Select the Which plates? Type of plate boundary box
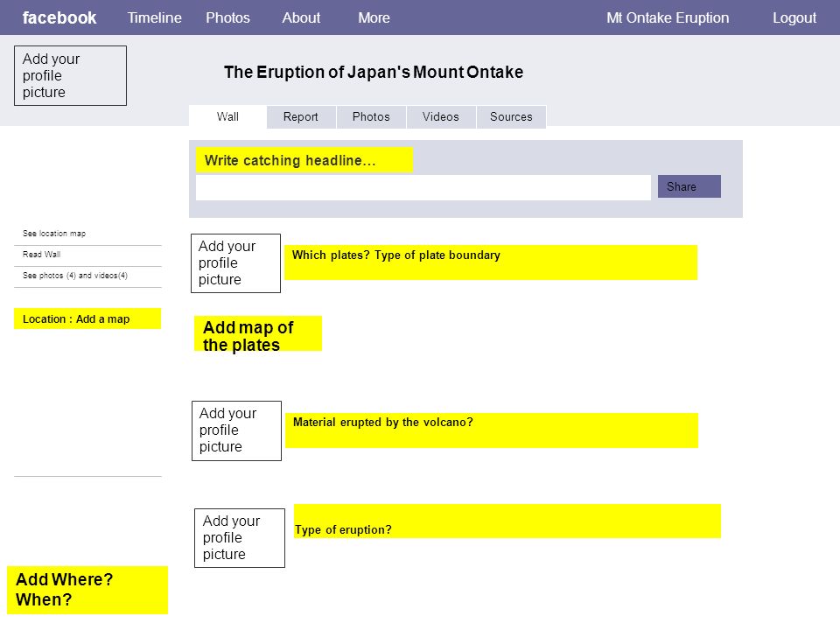The height and width of the screenshot is (630, 840). 491,262
